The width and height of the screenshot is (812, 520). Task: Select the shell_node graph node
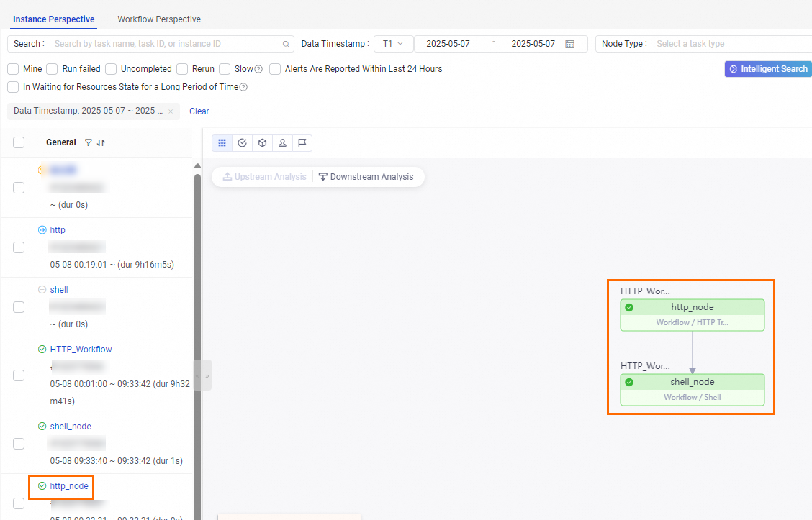coord(693,390)
